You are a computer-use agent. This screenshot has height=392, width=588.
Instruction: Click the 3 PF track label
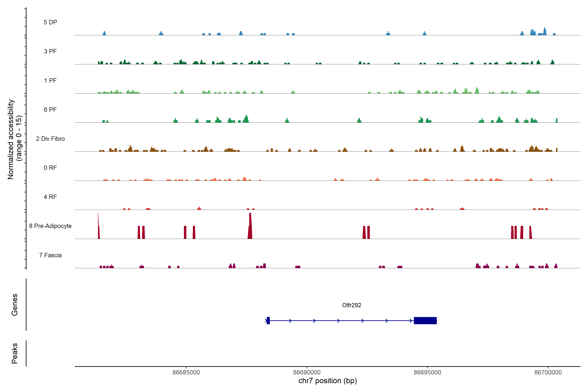pos(50,51)
